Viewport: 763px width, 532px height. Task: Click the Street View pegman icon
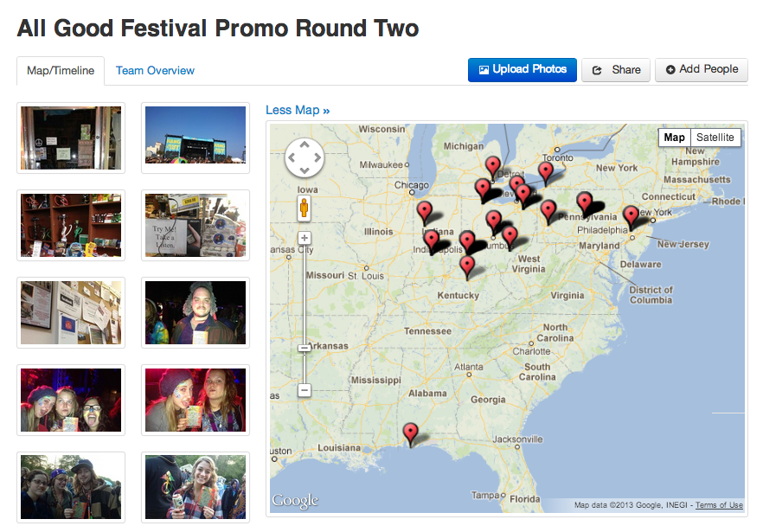click(305, 208)
